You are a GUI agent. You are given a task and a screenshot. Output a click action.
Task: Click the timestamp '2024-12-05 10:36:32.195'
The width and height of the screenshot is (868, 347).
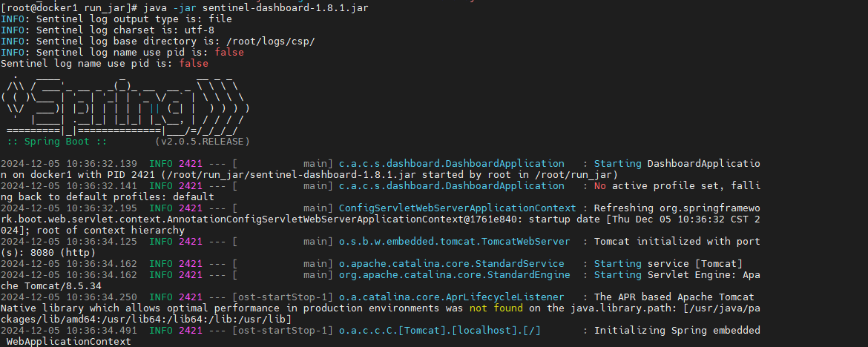69,208
